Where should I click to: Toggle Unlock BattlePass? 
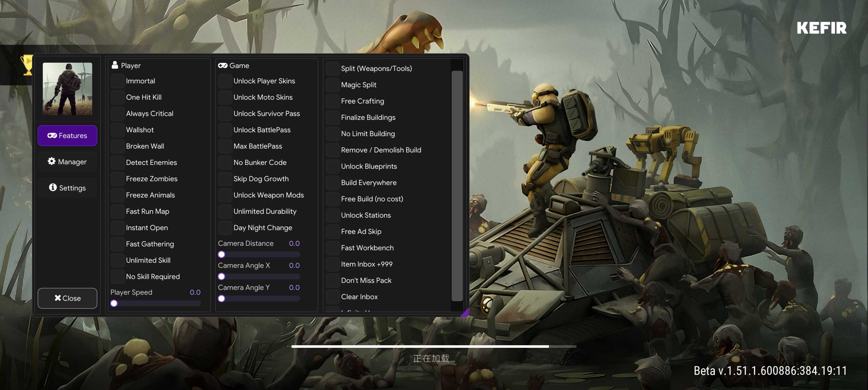(x=225, y=130)
